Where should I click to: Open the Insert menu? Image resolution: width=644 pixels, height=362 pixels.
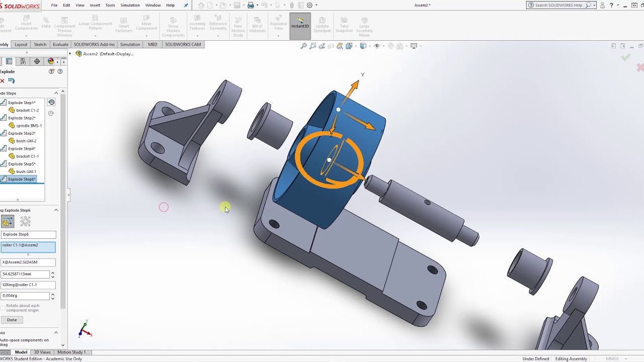click(x=95, y=5)
